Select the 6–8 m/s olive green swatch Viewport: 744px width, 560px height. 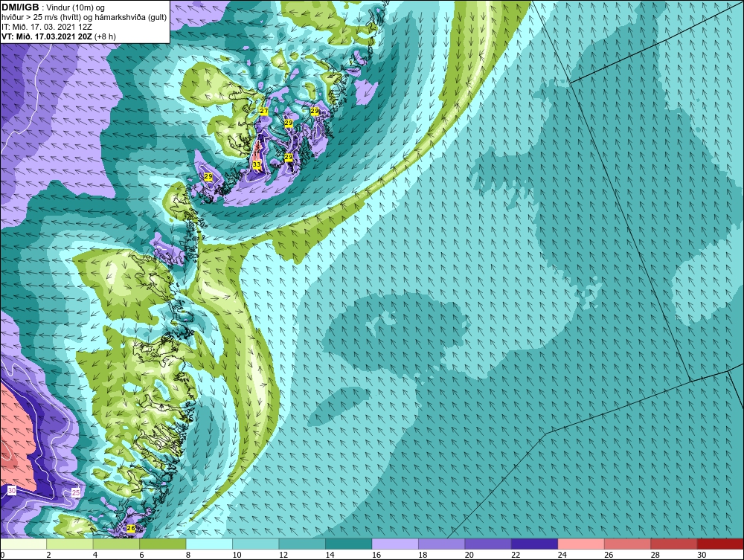click(163, 544)
